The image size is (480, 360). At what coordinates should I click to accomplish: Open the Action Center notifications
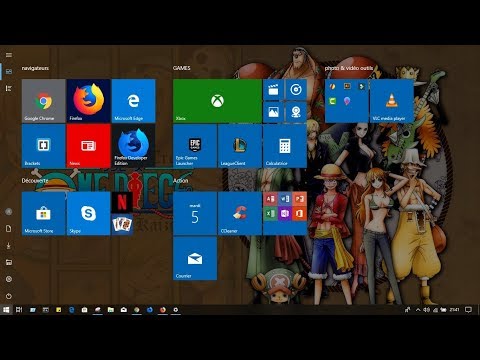pyautogui.click(x=468, y=310)
